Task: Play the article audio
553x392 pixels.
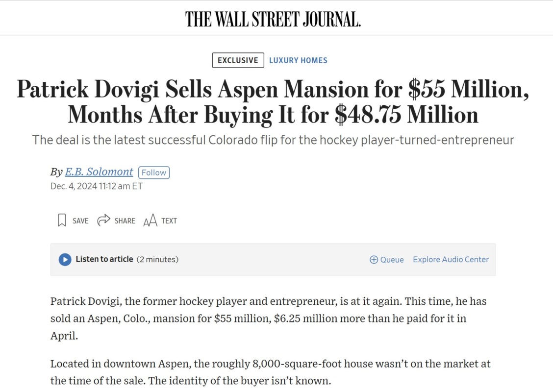Action: (x=65, y=260)
